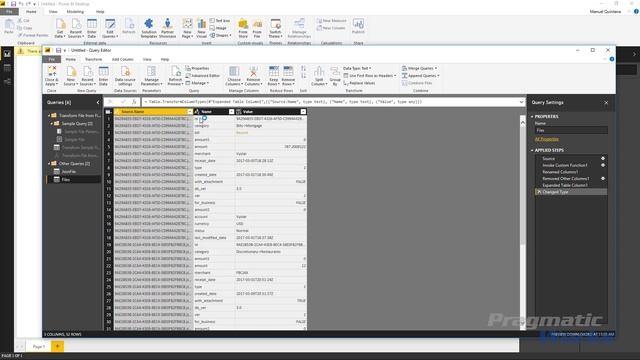Add a new page with plus tab

58,346
